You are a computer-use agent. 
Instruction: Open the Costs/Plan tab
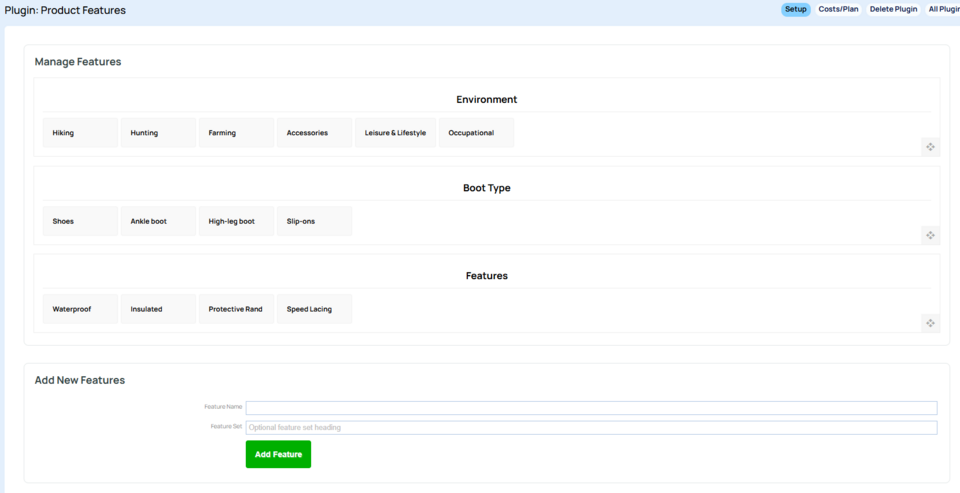(838, 9)
